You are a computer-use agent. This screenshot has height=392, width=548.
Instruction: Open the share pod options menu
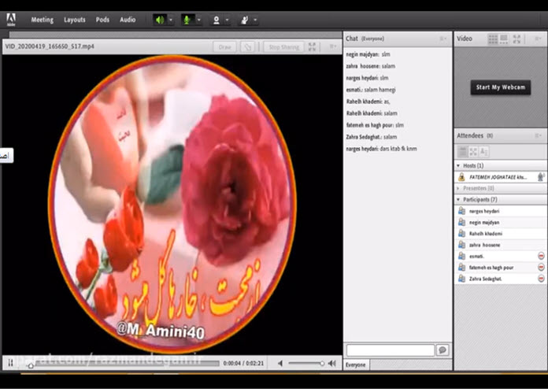pyautogui.click(x=332, y=46)
